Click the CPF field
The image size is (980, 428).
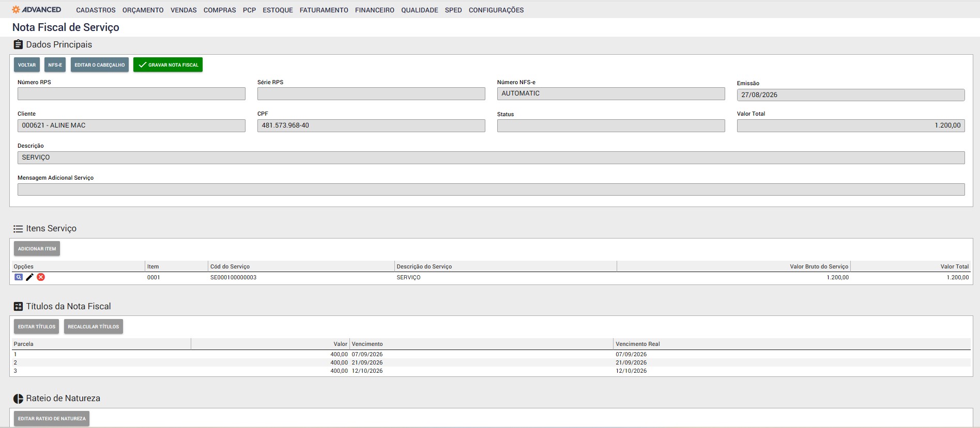[x=371, y=125]
